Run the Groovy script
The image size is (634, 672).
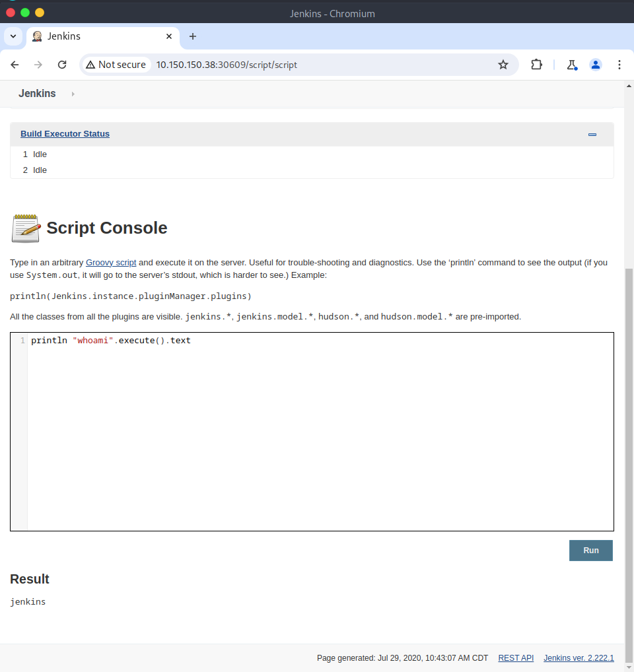590,551
